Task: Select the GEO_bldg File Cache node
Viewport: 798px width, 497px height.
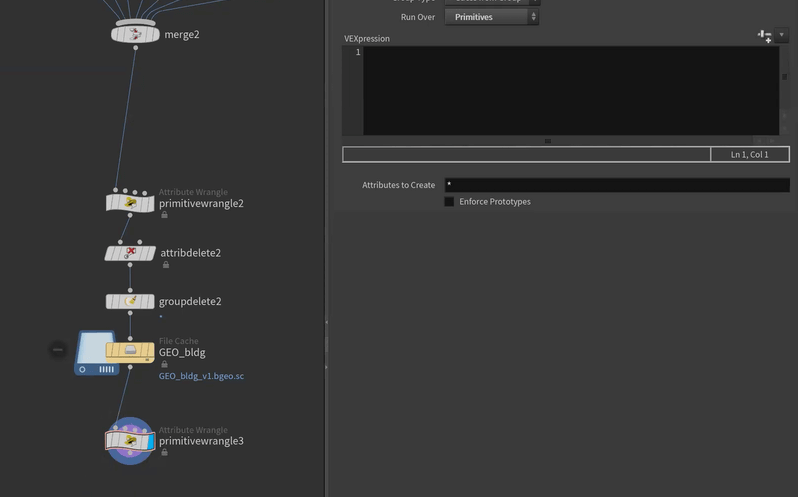Action: [x=130, y=352]
